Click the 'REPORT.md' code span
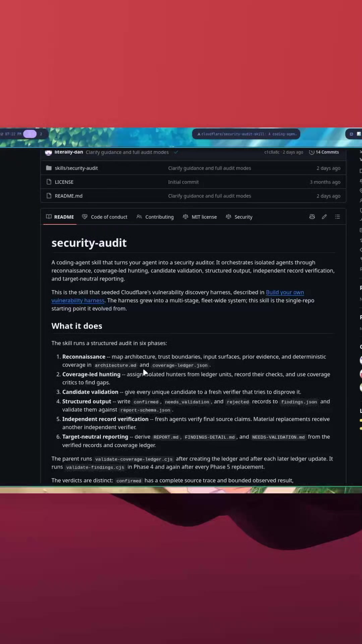 pyautogui.click(x=166, y=437)
